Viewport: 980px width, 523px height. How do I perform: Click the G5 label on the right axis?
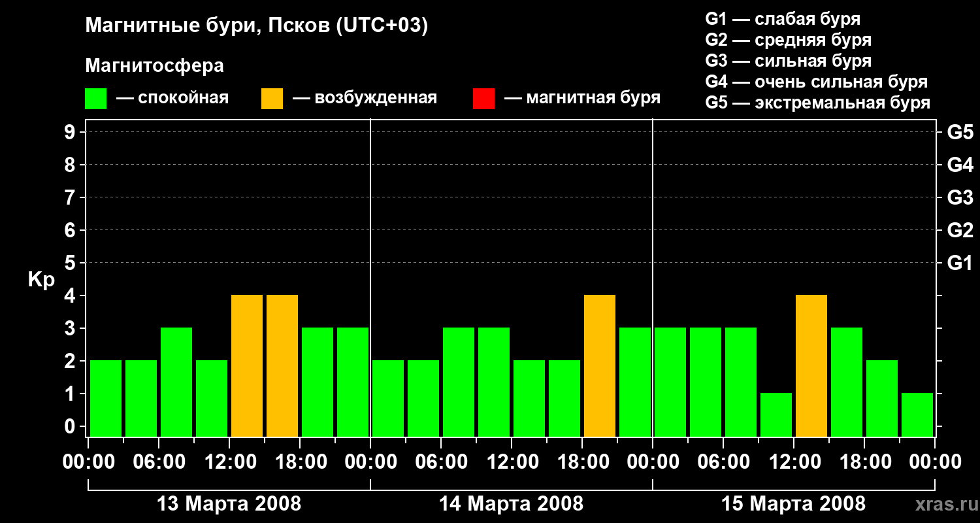[x=960, y=132]
